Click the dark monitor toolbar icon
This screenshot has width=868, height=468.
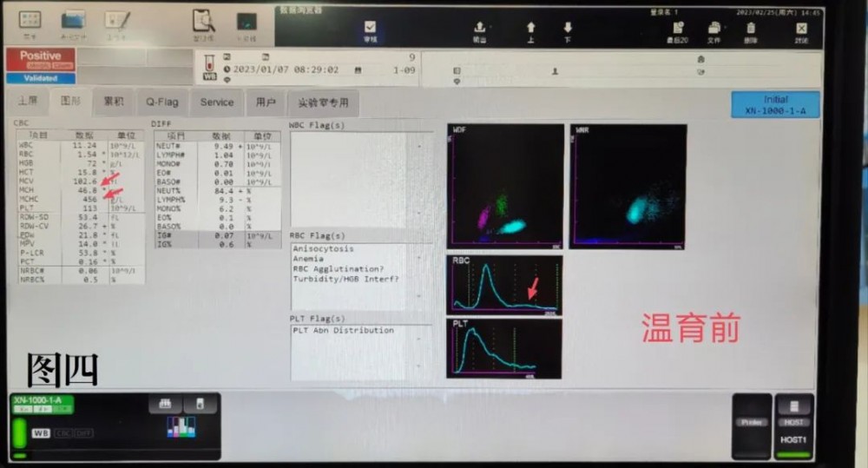(x=247, y=23)
